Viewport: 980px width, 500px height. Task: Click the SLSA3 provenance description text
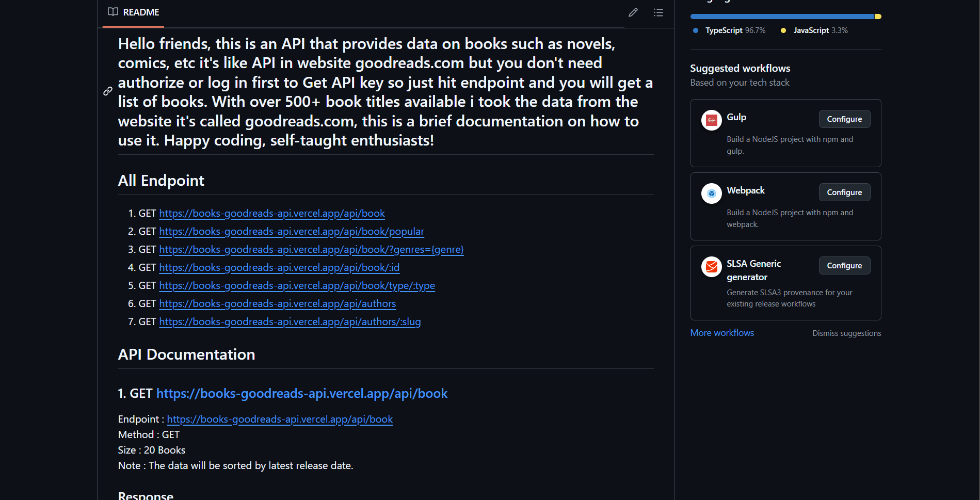tap(790, 298)
